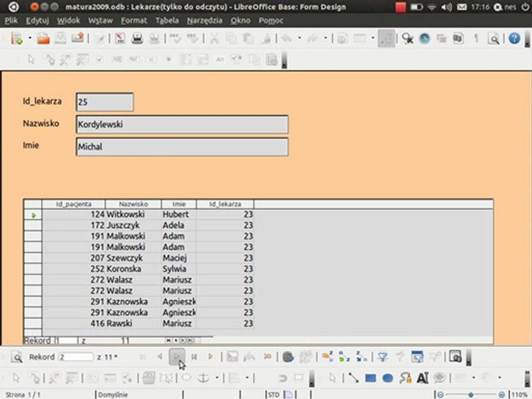Jump to Last Record button
The image size is (532, 399).
pos(194,356)
